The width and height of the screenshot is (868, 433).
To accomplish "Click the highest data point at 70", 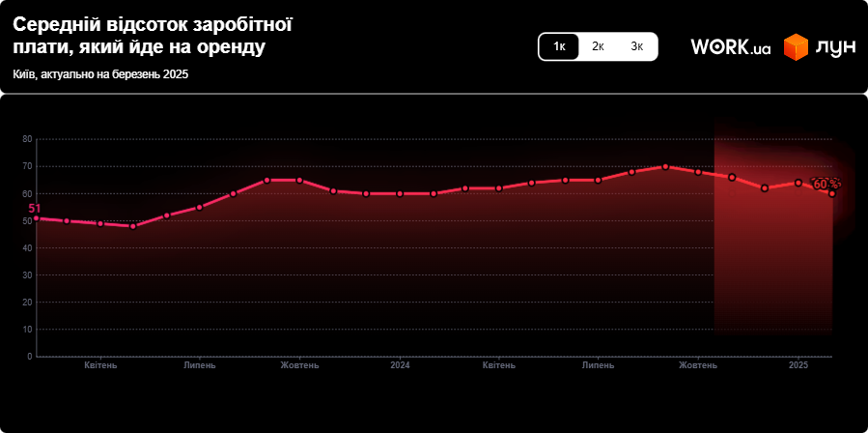I will [665, 166].
